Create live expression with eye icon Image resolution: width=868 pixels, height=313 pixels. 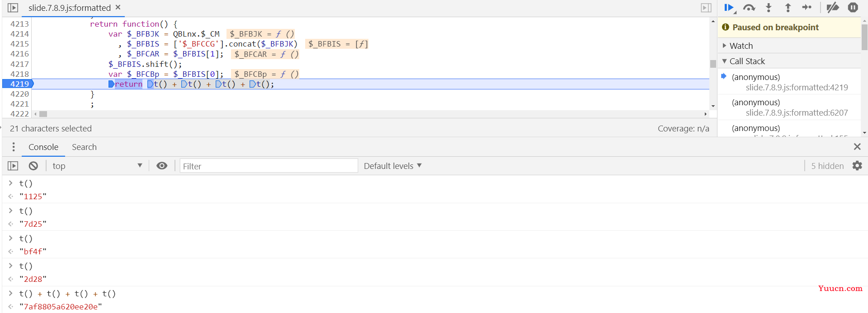162,166
